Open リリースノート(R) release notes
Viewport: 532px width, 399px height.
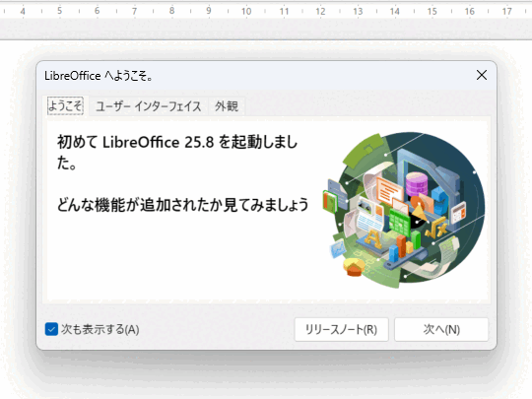tap(341, 329)
